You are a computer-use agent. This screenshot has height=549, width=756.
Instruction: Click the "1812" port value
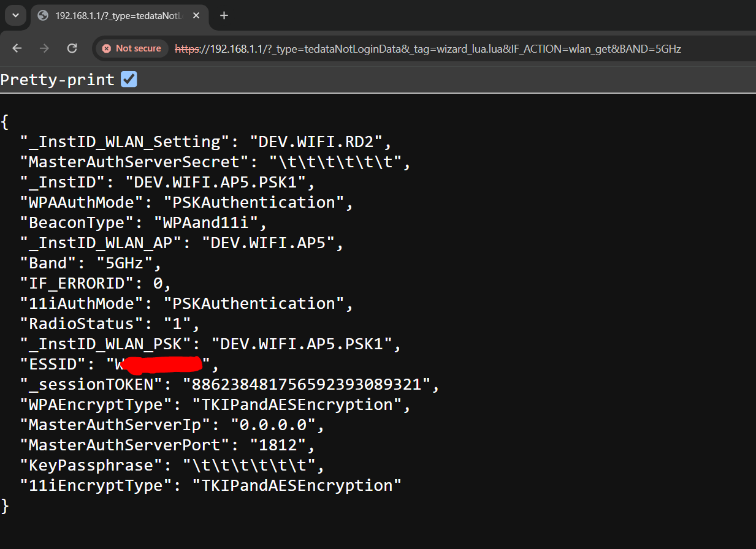(x=278, y=445)
